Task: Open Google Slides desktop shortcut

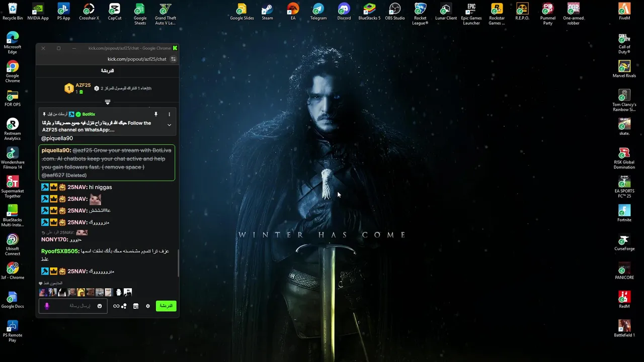Action: tap(242, 12)
